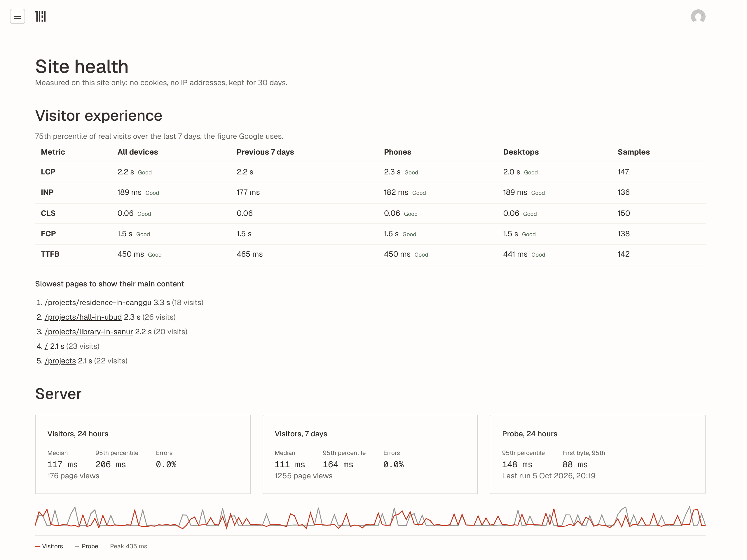Click the Desktops TTFB value 441 ms

coord(515,254)
